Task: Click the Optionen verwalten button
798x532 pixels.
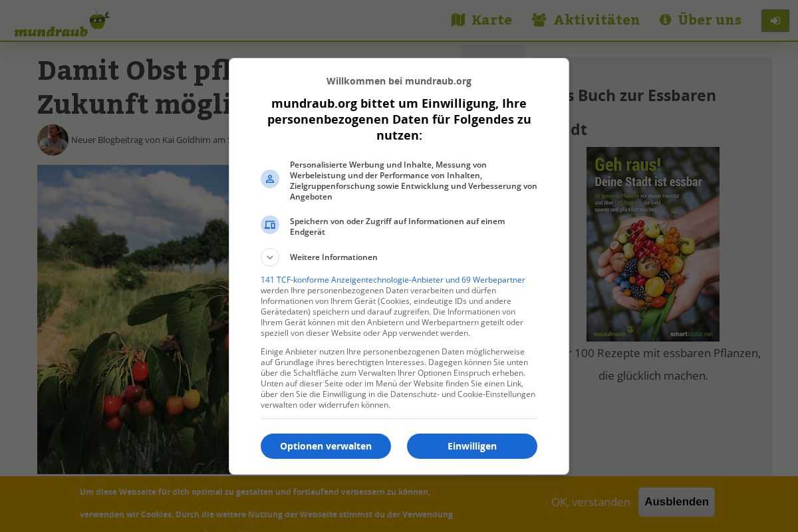Action: (326, 446)
